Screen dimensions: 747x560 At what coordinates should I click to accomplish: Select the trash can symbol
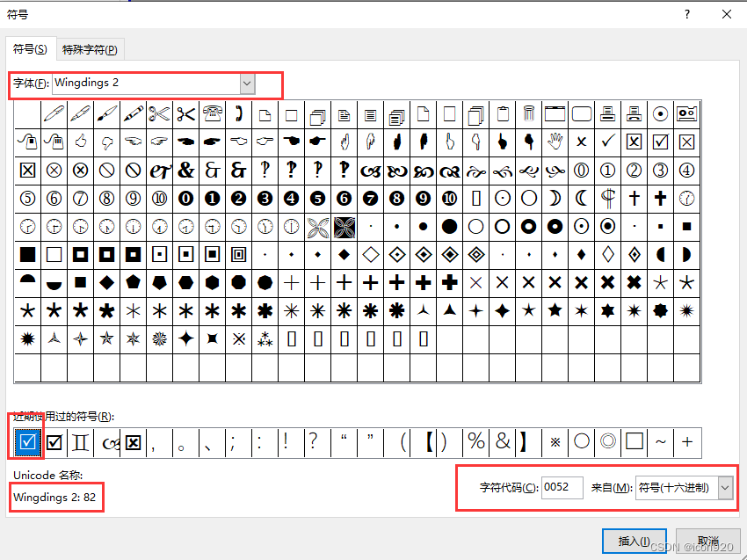[528, 114]
